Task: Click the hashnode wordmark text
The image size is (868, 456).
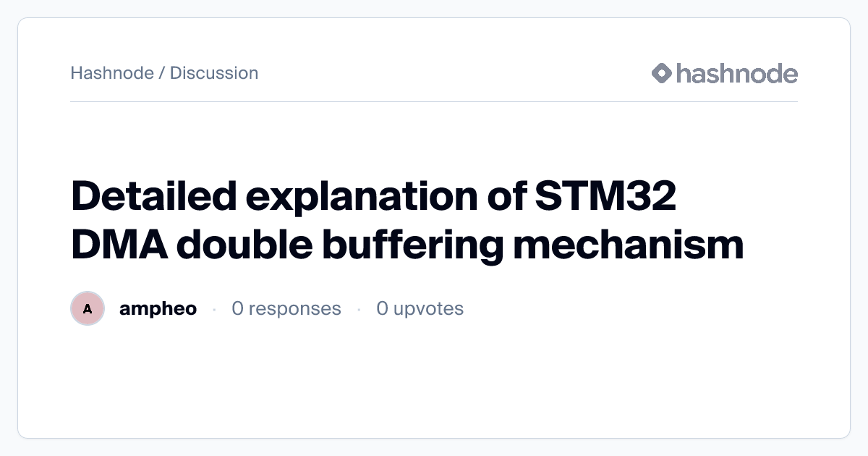Action: pyautogui.click(x=736, y=73)
